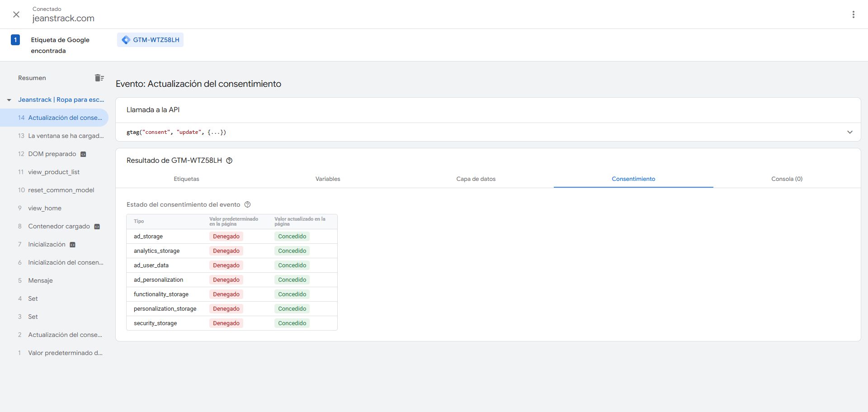Screen dimensions: 868x412
Task: Select the Consentimiento tab
Action: 633,179
